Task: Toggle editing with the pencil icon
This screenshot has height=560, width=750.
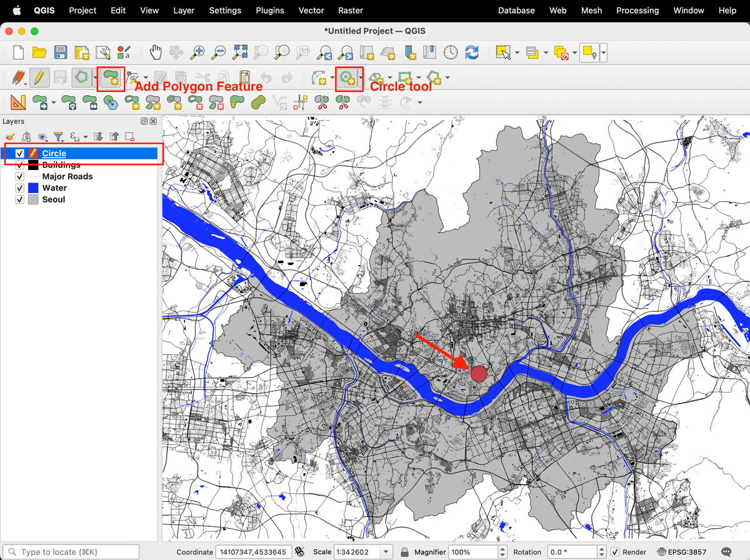Action: [x=39, y=78]
